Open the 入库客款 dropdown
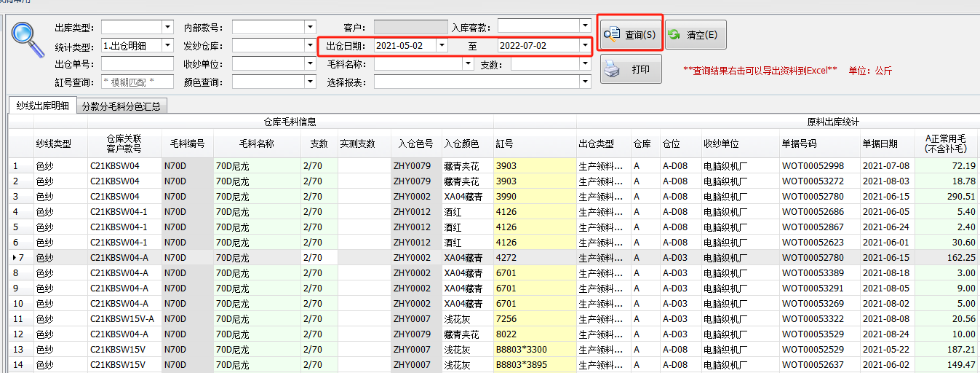 [x=586, y=27]
